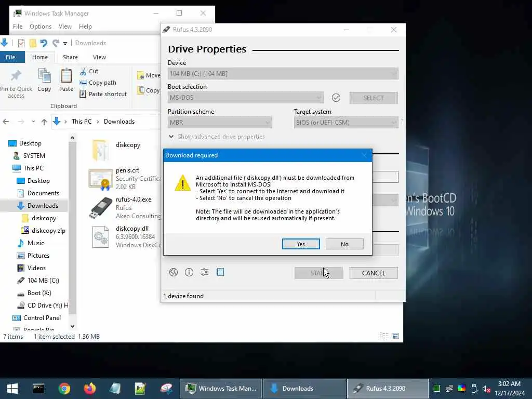This screenshot has width=532, height=399.
Task: Open Rufus settings sliders icon
Action: point(205,272)
